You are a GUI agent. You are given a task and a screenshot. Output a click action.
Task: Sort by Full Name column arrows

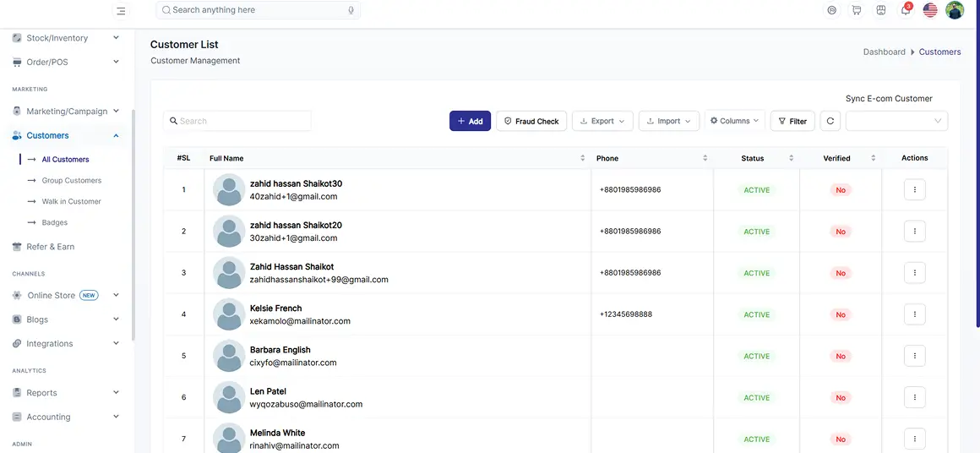click(582, 158)
